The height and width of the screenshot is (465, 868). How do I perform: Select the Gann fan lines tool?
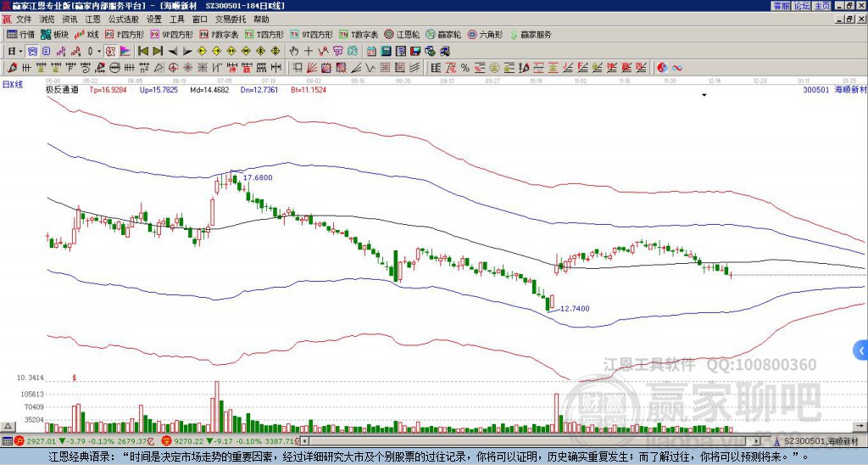click(312, 68)
